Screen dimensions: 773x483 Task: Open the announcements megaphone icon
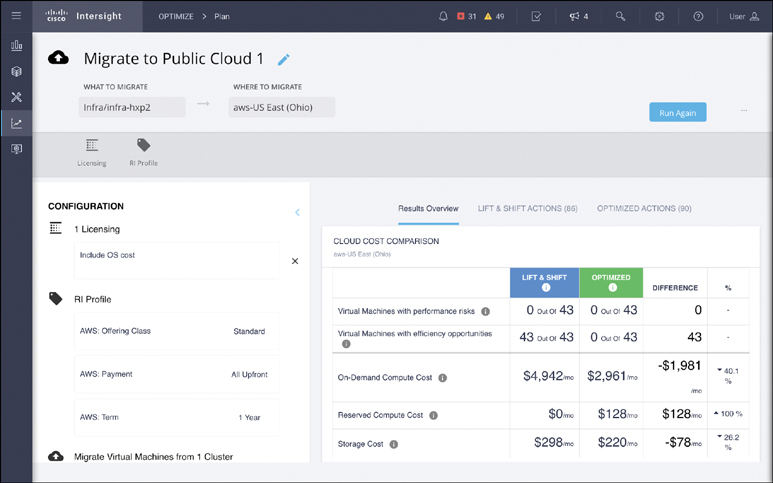(x=574, y=16)
